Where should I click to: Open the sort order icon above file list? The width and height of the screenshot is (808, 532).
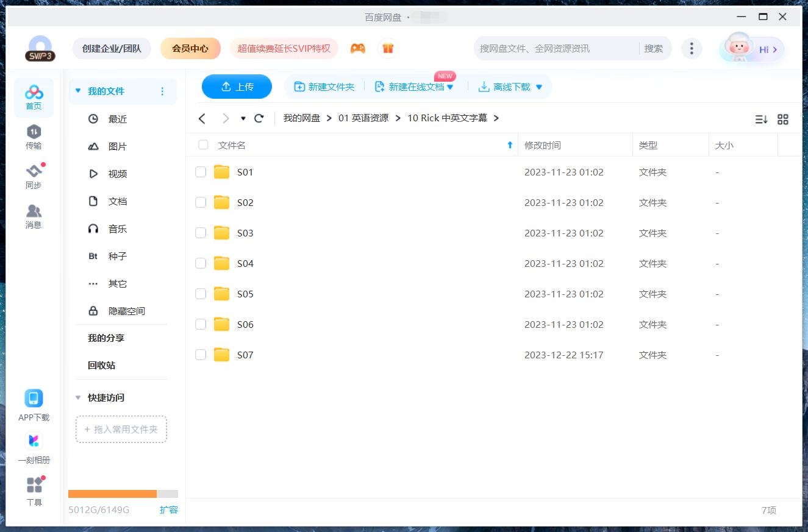[760, 119]
